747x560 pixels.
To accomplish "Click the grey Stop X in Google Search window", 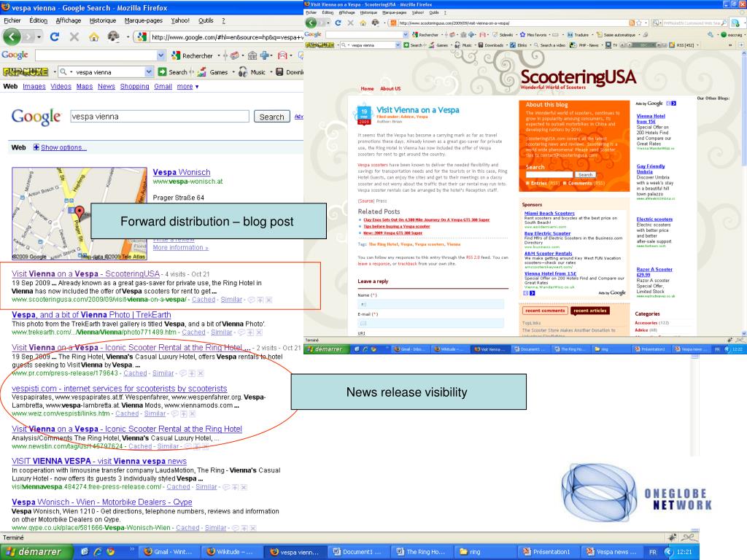I will pos(74,36).
